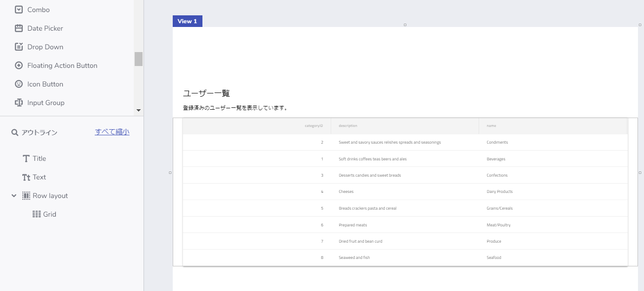Click the right middle resize handle
This screenshot has height=291, width=644.
pos(640,172)
